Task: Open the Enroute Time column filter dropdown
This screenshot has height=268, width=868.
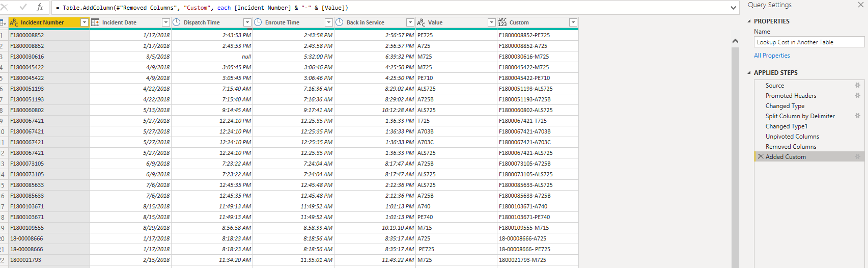Action: tap(329, 22)
